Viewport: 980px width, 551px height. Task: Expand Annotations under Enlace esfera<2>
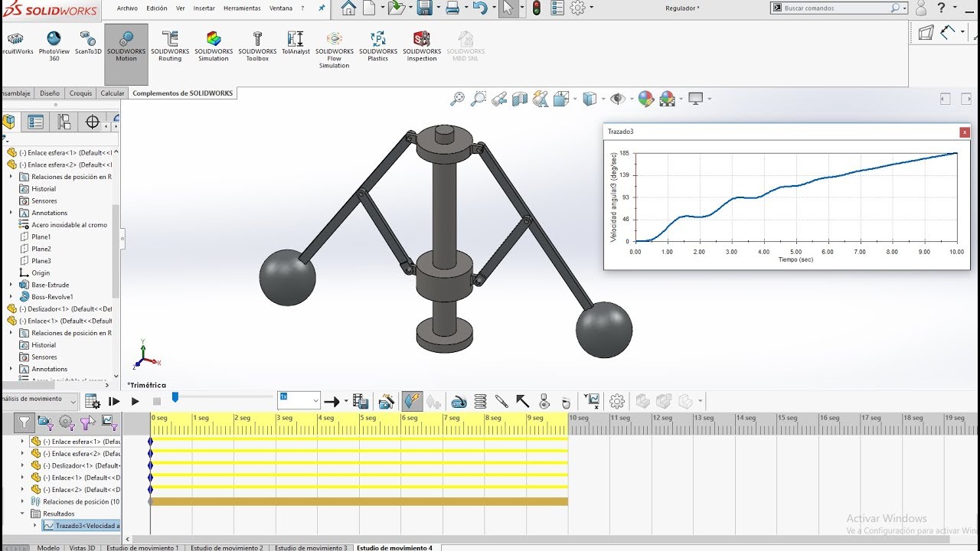click(x=11, y=213)
